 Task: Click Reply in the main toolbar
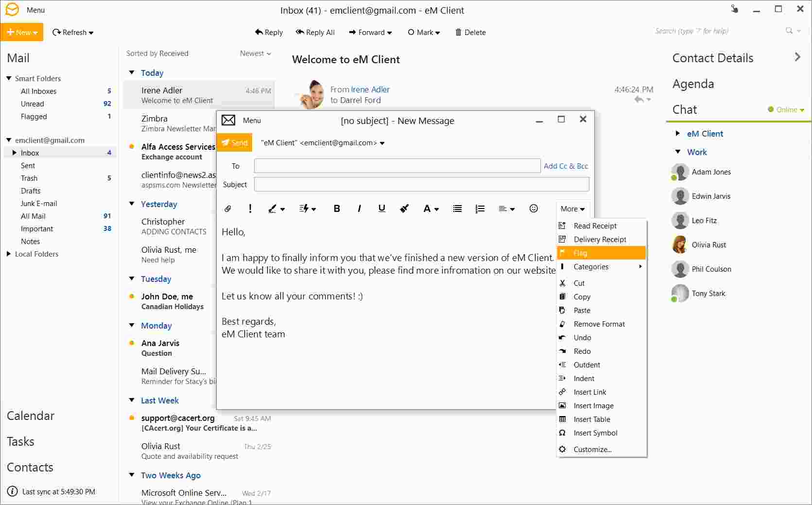point(269,32)
